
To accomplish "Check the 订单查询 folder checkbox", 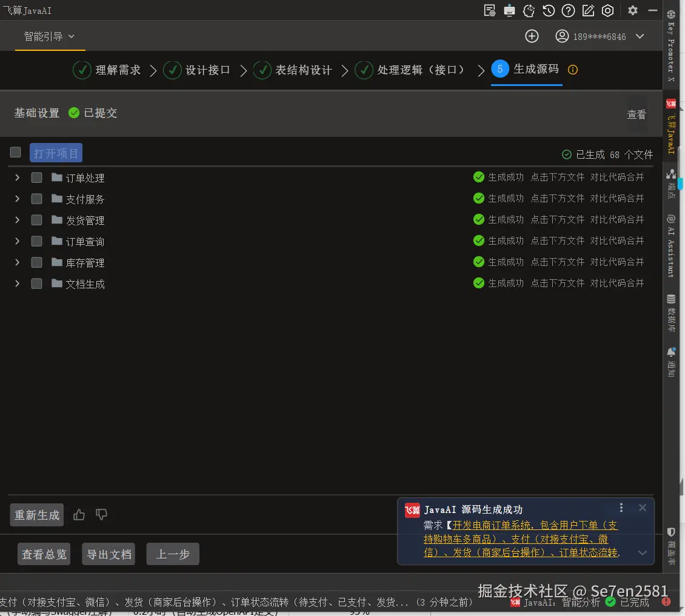I will click(x=37, y=241).
